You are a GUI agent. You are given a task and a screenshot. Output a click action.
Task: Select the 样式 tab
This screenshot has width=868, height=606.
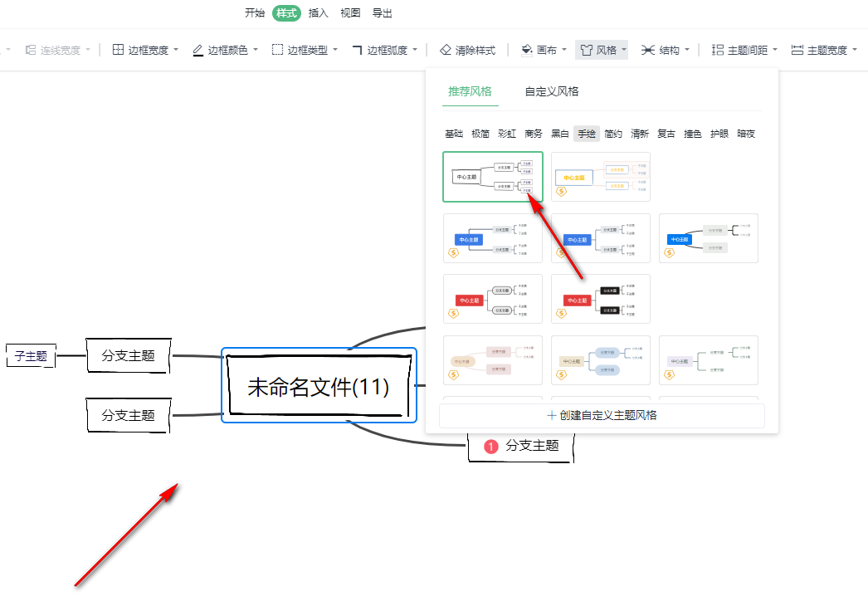point(286,12)
